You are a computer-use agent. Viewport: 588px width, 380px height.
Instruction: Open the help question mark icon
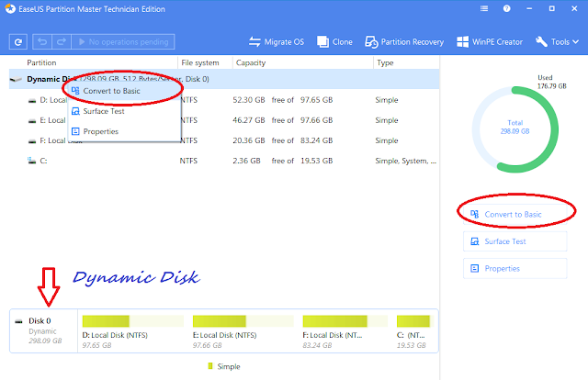coord(506,8)
